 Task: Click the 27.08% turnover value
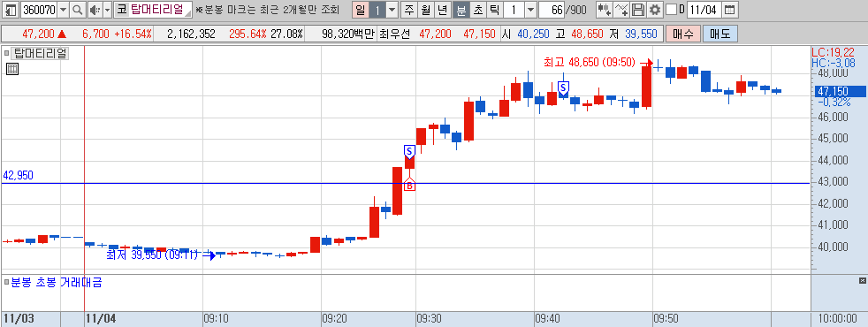click(286, 34)
